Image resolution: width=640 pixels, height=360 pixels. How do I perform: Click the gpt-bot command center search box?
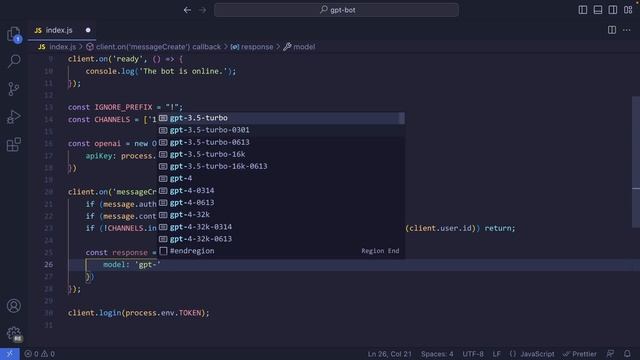[336, 10]
